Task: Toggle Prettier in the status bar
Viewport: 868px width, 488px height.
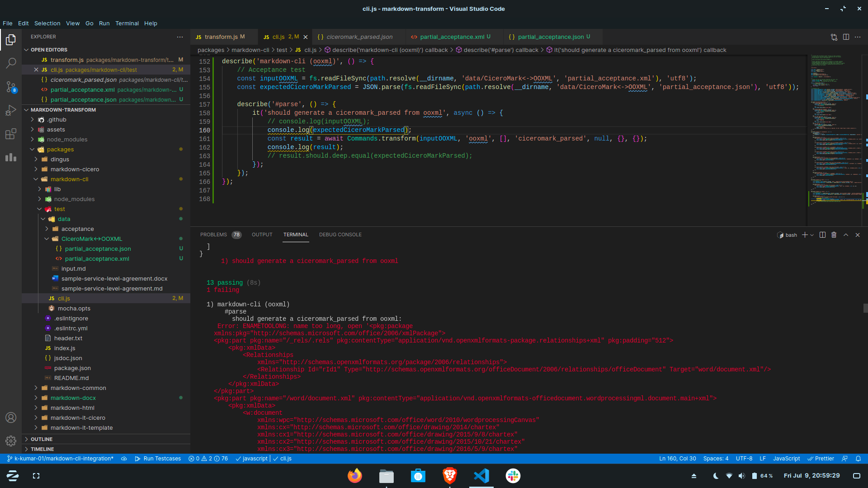Action: pyautogui.click(x=821, y=459)
